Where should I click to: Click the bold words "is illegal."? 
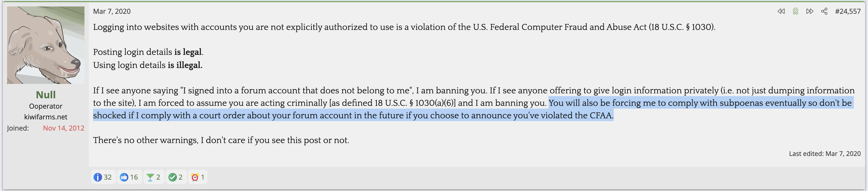(185, 65)
